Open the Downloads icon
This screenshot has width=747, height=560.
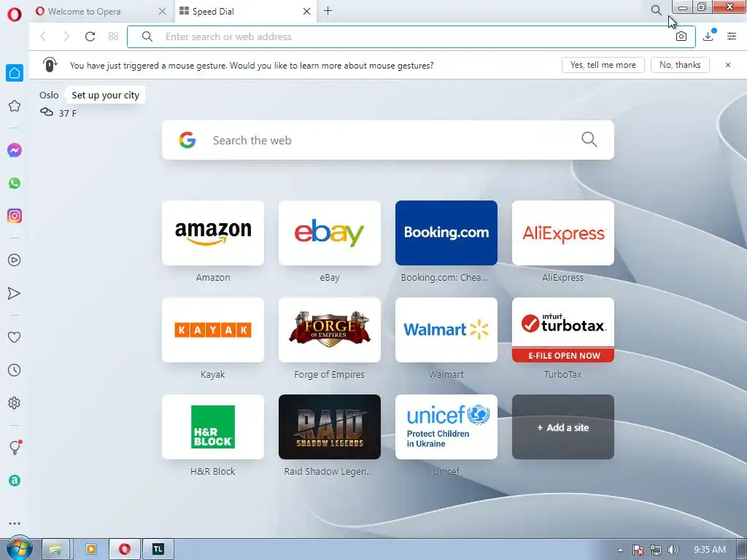tap(708, 36)
